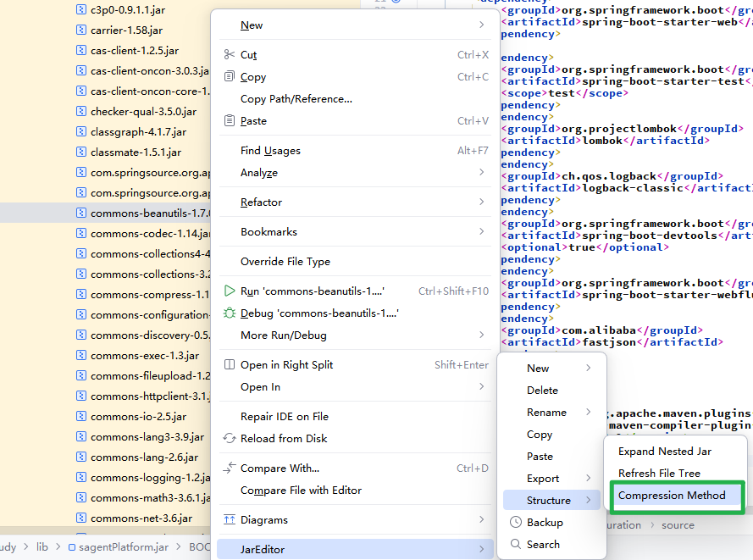Click the jar icon beside commons-codec-1.14.jar
This screenshot has height=560, width=753.
81,234
